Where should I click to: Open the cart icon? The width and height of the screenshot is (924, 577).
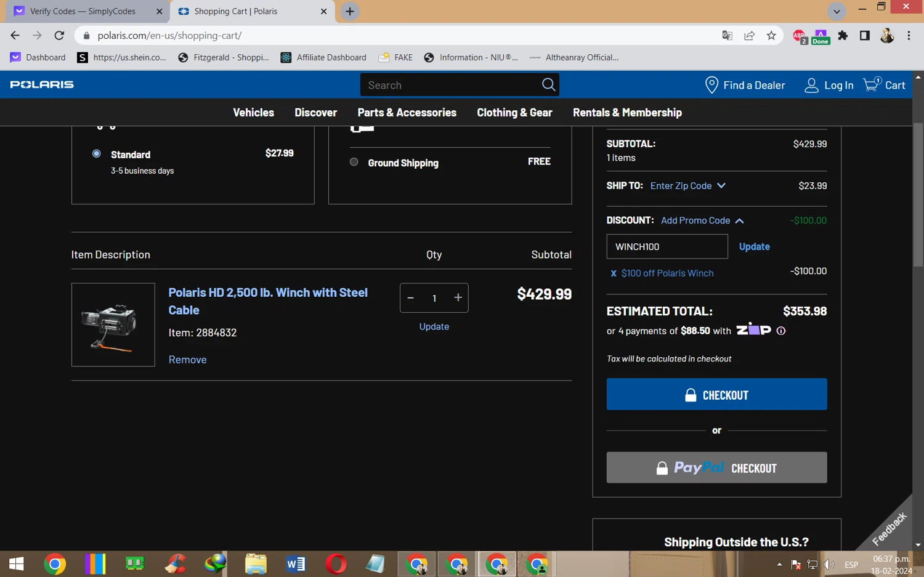(871, 84)
